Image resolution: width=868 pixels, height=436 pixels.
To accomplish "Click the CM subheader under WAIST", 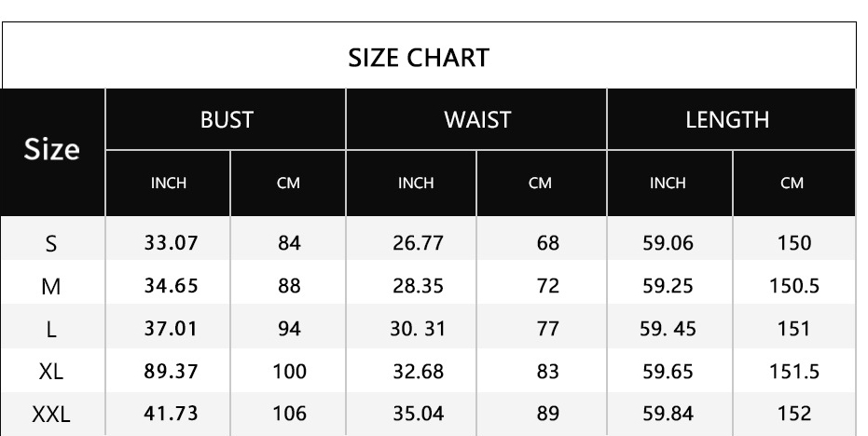I will click(x=540, y=184).
